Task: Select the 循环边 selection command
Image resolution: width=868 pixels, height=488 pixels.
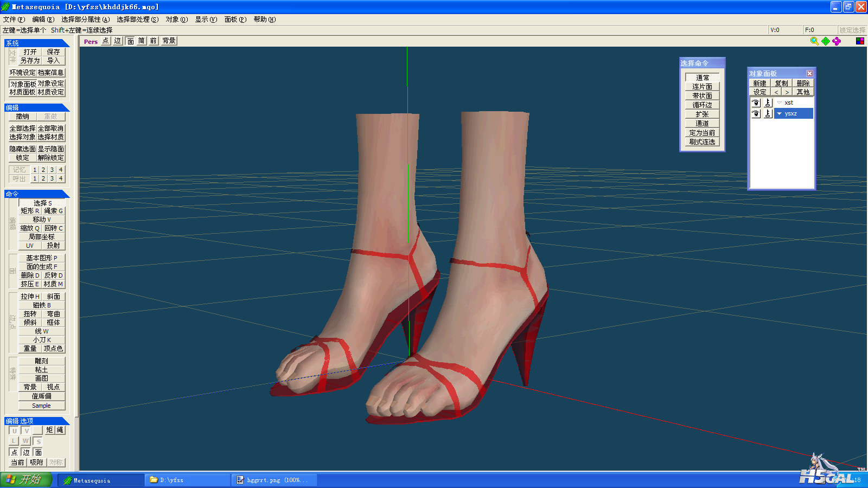Action: coord(702,105)
